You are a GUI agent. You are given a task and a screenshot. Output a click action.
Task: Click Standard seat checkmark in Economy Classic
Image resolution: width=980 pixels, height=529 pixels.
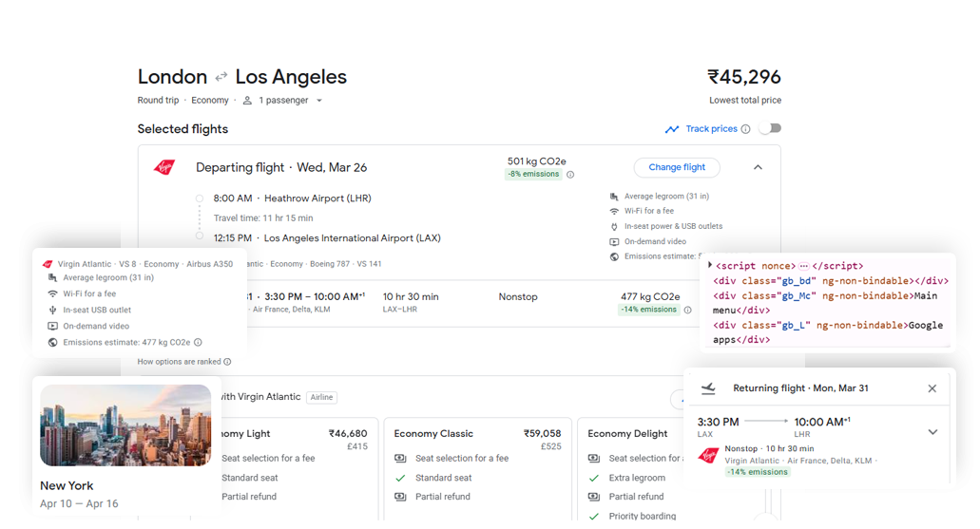[400, 478]
